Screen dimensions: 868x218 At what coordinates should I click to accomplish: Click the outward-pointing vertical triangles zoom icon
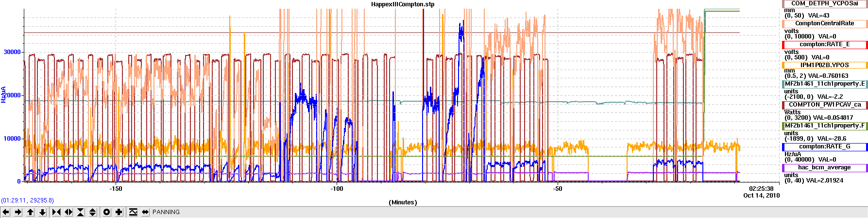93,212
